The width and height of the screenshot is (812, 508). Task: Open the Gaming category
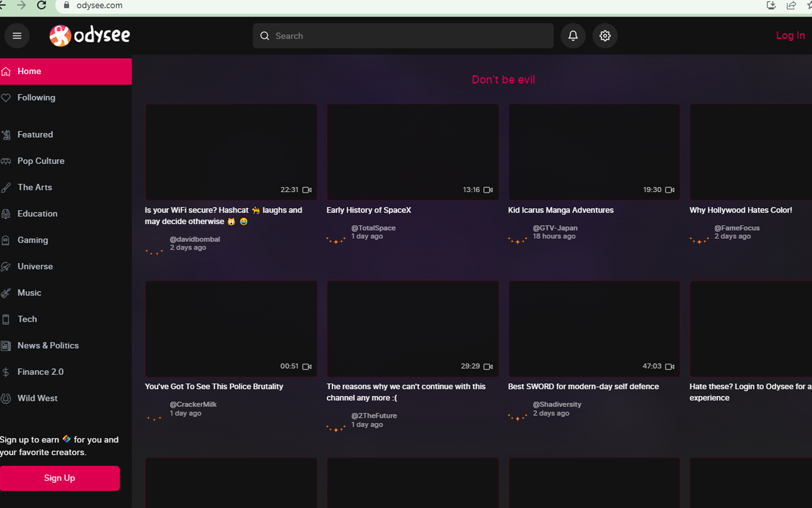point(66,240)
